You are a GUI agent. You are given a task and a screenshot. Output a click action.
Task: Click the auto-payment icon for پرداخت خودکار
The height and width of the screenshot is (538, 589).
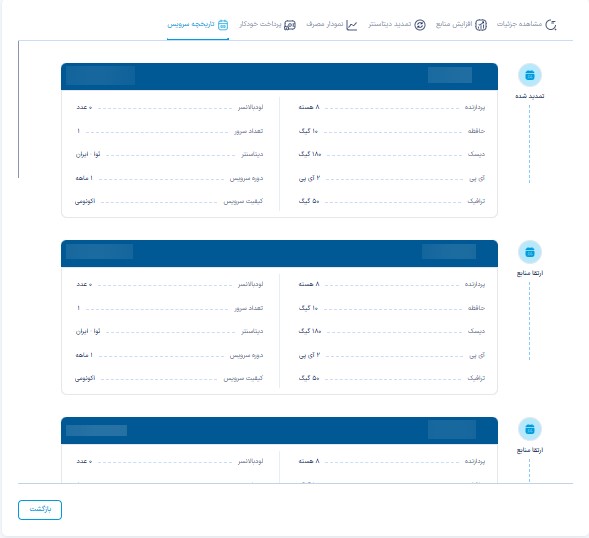click(290, 25)
